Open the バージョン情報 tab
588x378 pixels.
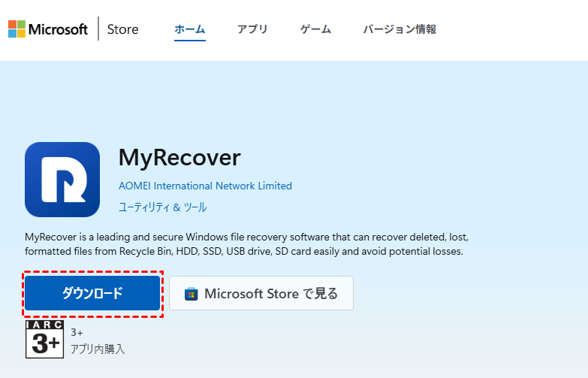click(x=400, y=29)
